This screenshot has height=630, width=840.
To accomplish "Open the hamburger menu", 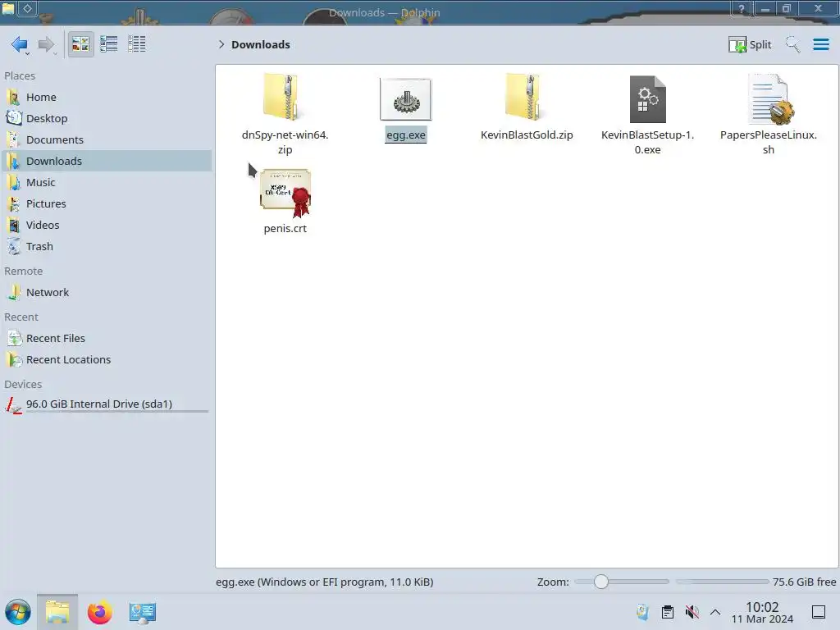I will [x=820, y=44].
